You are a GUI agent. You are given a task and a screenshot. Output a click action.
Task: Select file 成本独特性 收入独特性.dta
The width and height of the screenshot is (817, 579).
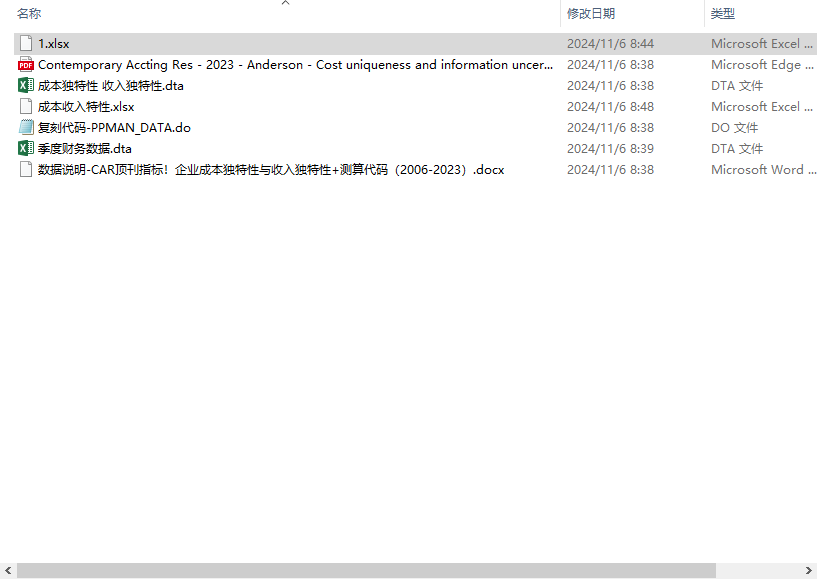coord(110,85)
